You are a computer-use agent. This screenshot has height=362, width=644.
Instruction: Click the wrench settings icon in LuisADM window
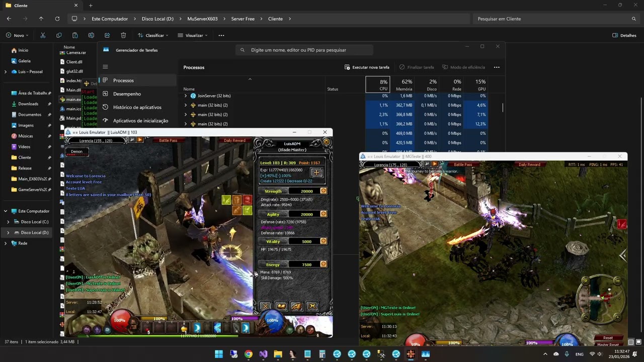[132, 140]
